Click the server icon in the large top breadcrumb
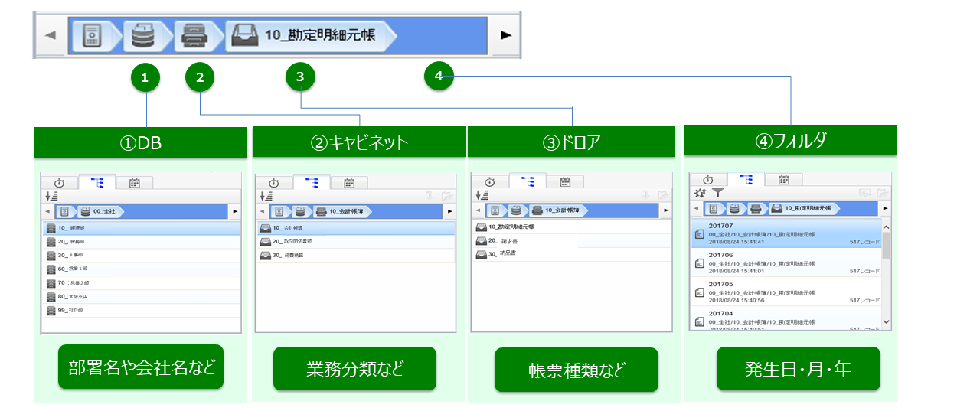Image resolution: width=980 pixels, height=411 pixels. tap(92, 36)
